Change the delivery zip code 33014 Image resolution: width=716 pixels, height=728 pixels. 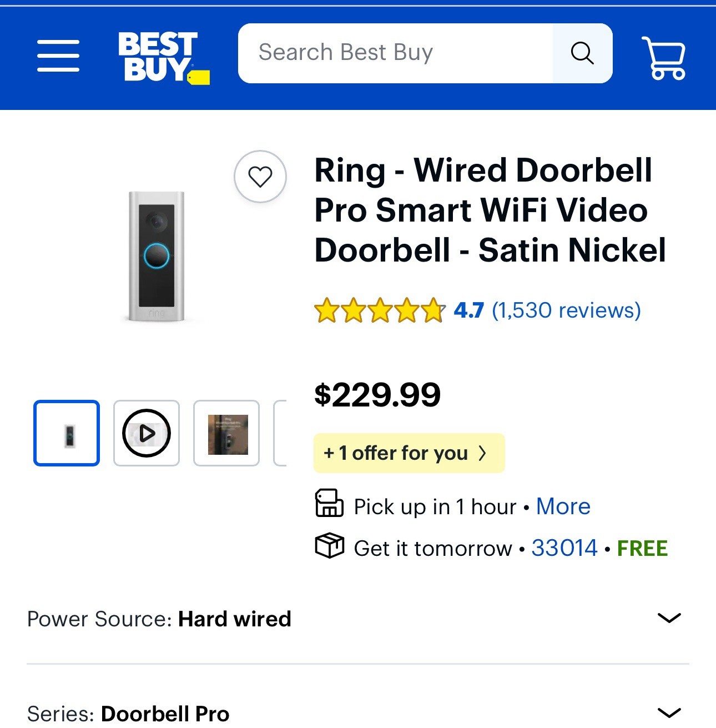[565, 548]
